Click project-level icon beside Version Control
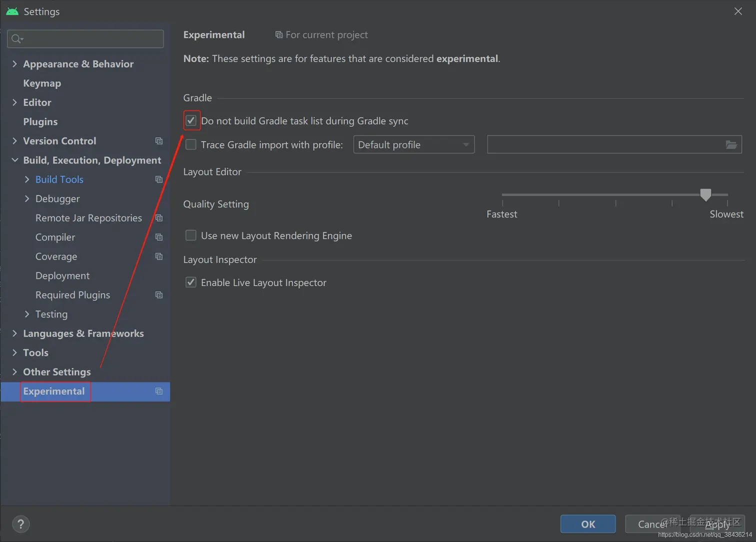 pos(159,141)
